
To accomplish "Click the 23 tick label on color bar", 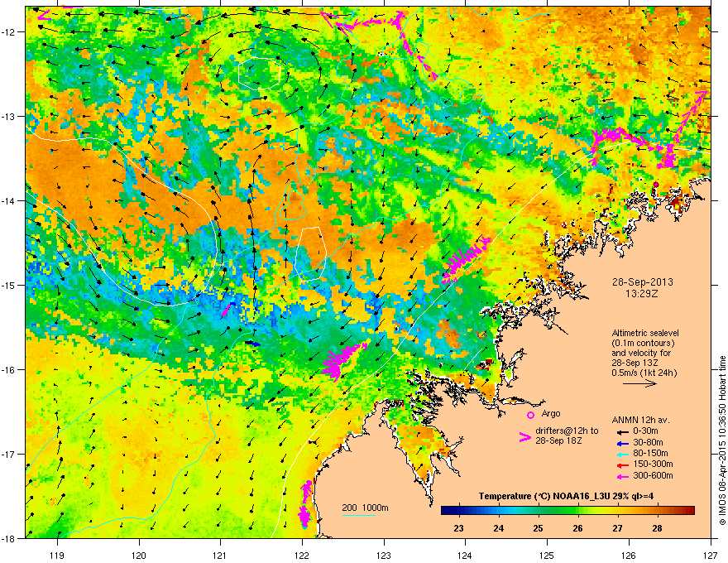I will (458, 528).
